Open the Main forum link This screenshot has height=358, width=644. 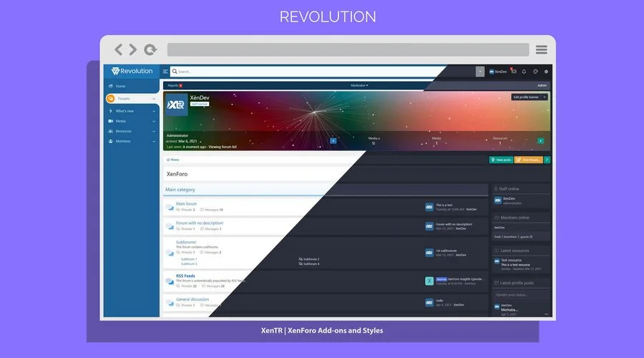coord(186,204)
